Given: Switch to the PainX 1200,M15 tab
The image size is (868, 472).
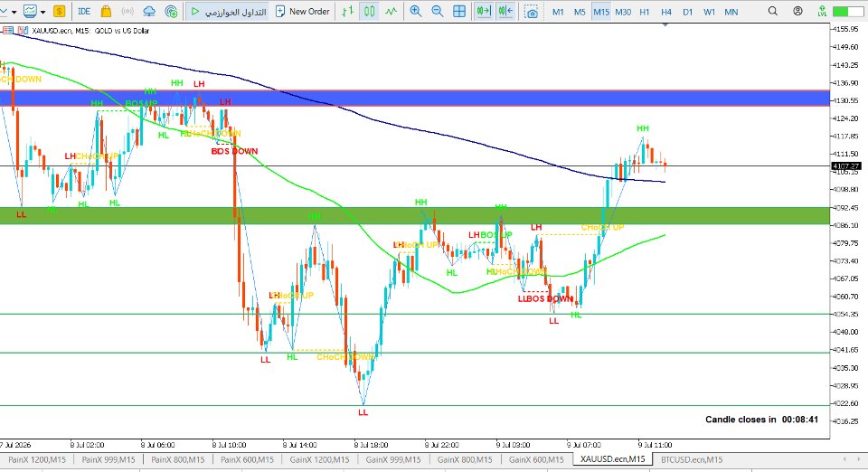Looking at the screenshot, I should [x=36, y=459].
